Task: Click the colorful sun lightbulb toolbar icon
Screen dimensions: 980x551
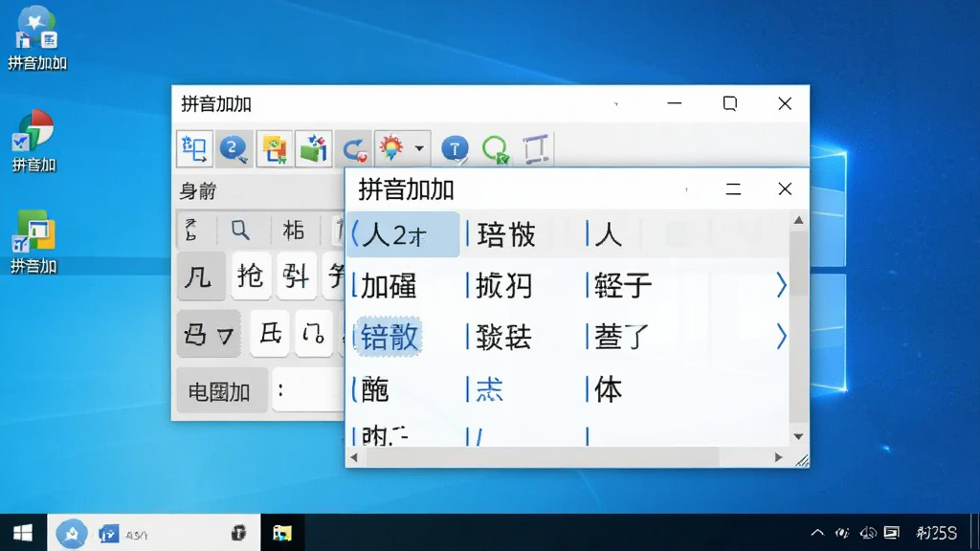Action: coord(391,148)
